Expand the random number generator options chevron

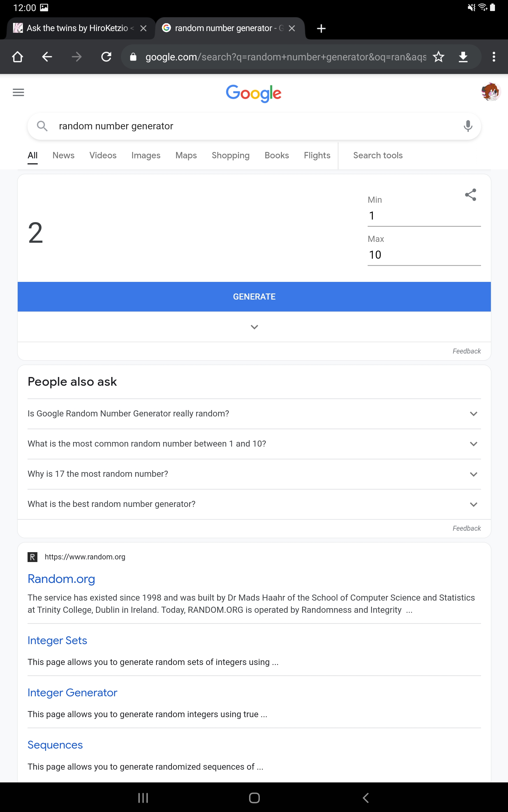[x=254, y=327]
